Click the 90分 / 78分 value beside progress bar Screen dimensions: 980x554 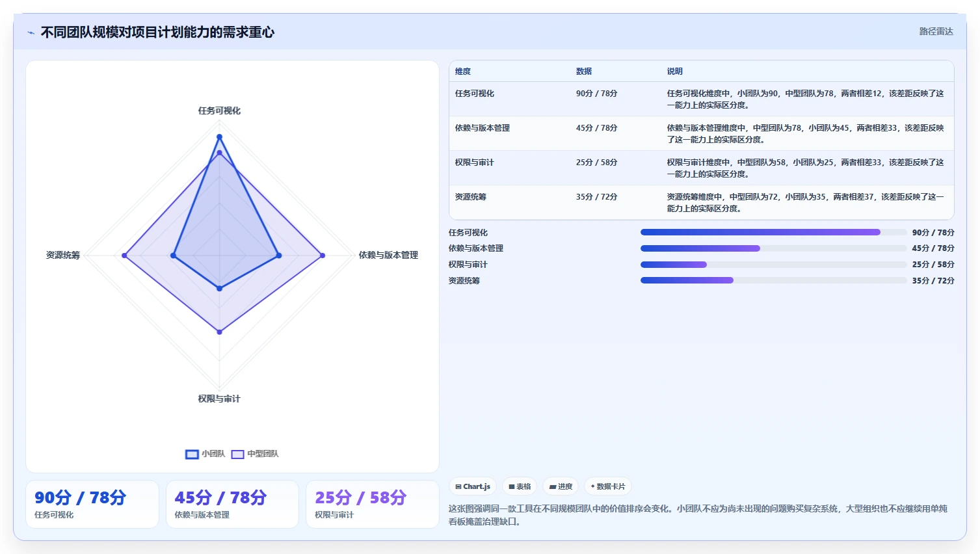point(933,233)
